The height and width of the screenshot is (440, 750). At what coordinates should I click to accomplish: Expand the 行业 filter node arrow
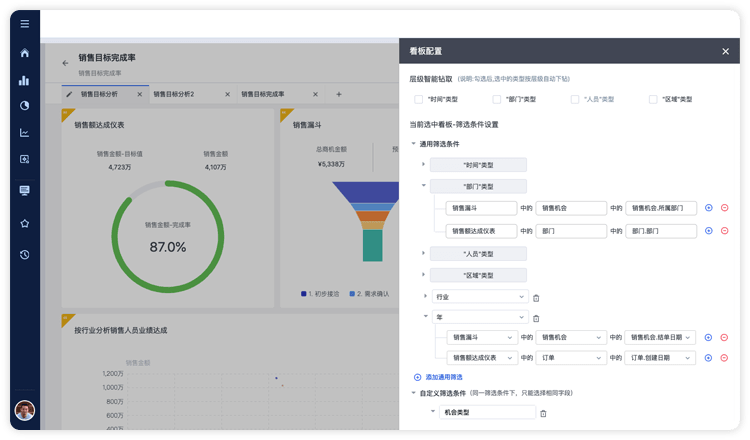click(x=425, y=296)
